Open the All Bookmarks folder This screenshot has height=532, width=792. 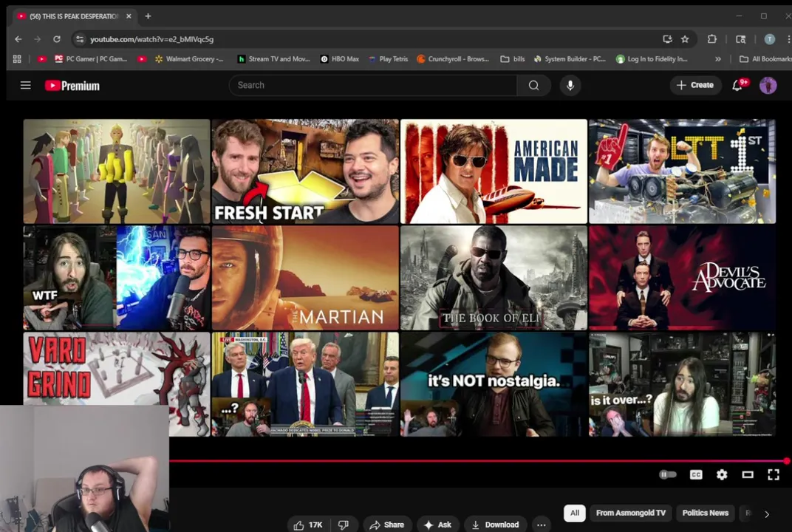tap(765, 59)
